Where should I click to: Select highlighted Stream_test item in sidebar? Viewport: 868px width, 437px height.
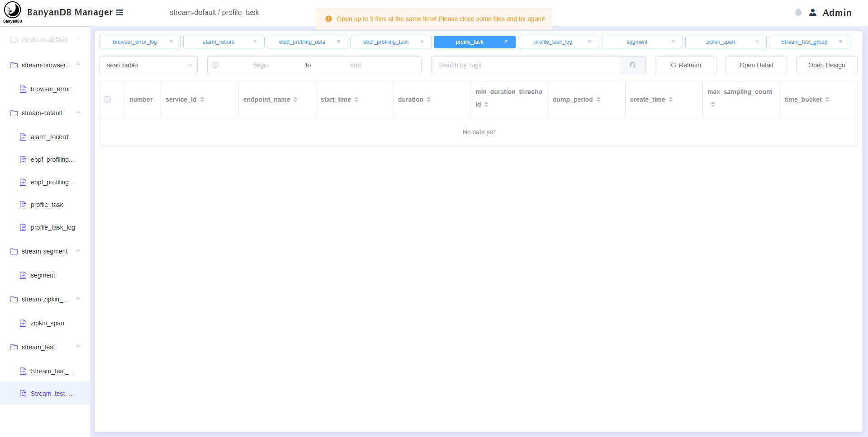click(x=45, y=394)
